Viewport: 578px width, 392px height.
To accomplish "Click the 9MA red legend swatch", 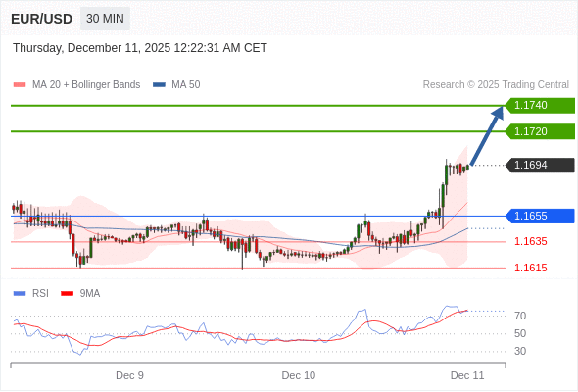I will click(x=67, y=294).
